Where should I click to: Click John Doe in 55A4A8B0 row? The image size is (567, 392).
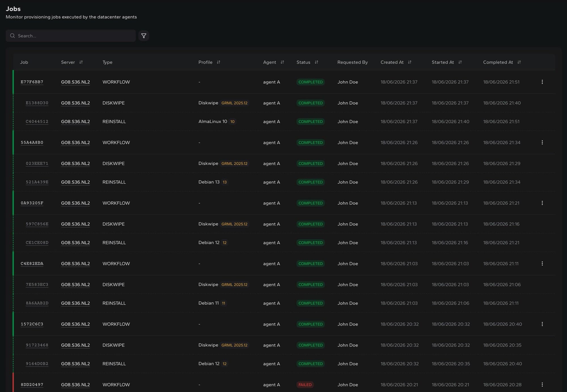pos(348,143)
